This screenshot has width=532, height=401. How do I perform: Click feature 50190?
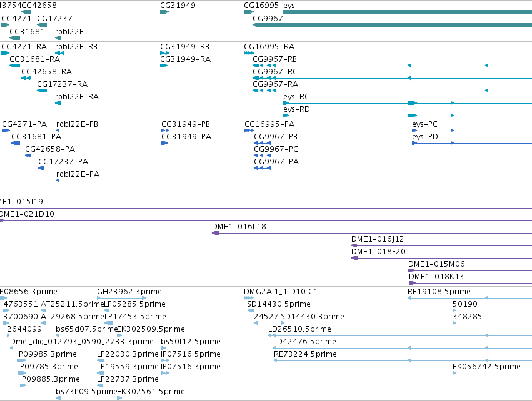(465, 304)
